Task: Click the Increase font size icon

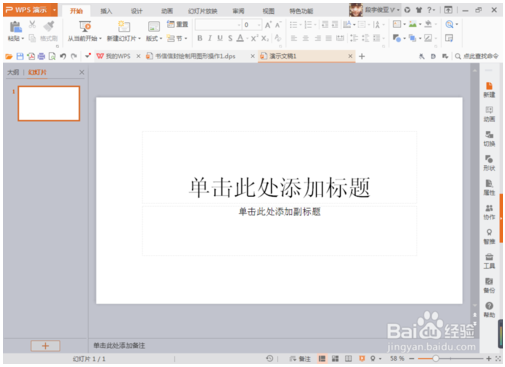Action: pos(268,25)
